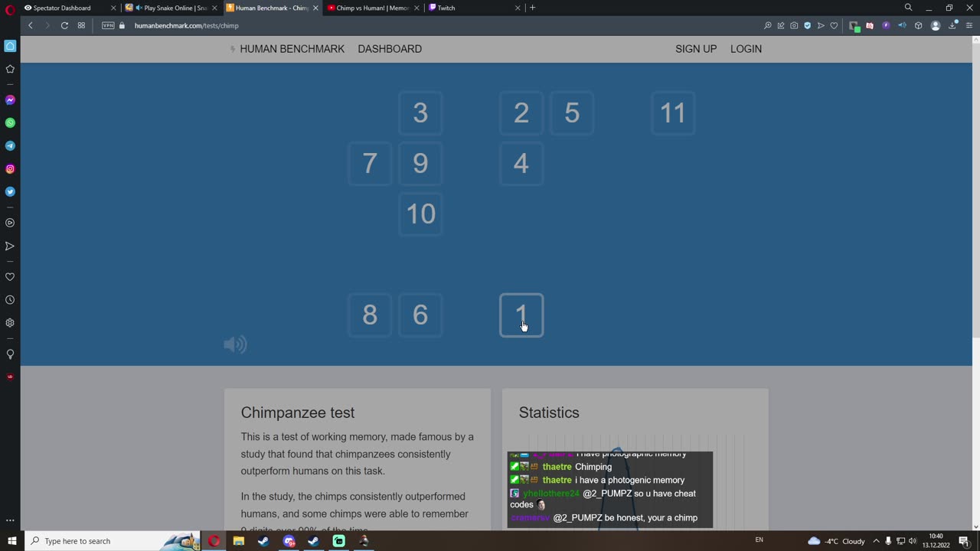This screenshot has height=551, width=980.
Task: Click the number 3 tile
Action: click(x=420, y=113)
